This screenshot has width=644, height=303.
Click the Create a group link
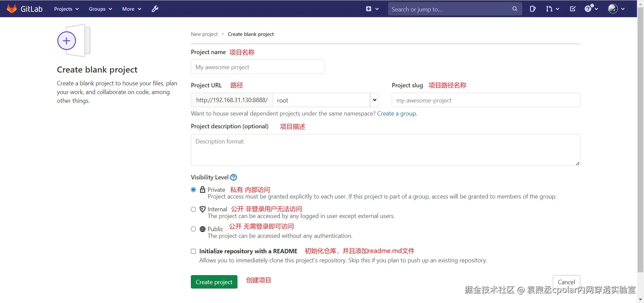click(x=397, y=114)
